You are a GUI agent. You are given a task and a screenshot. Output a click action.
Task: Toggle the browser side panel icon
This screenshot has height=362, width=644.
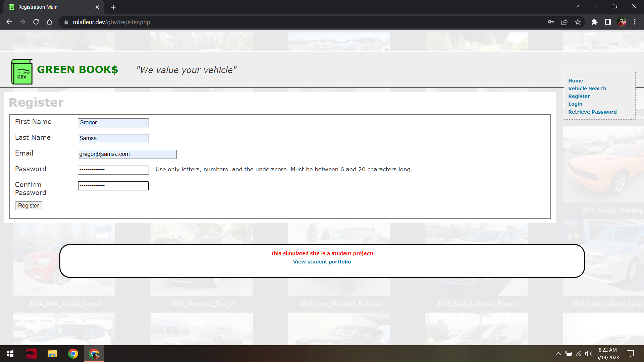tap(608, 22)
